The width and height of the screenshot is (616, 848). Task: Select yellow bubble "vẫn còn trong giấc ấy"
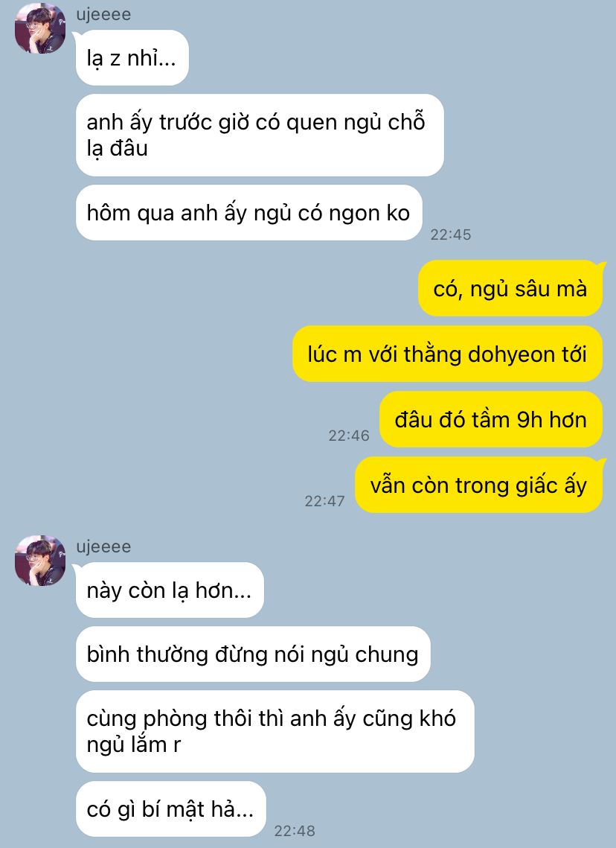[478, 485]
